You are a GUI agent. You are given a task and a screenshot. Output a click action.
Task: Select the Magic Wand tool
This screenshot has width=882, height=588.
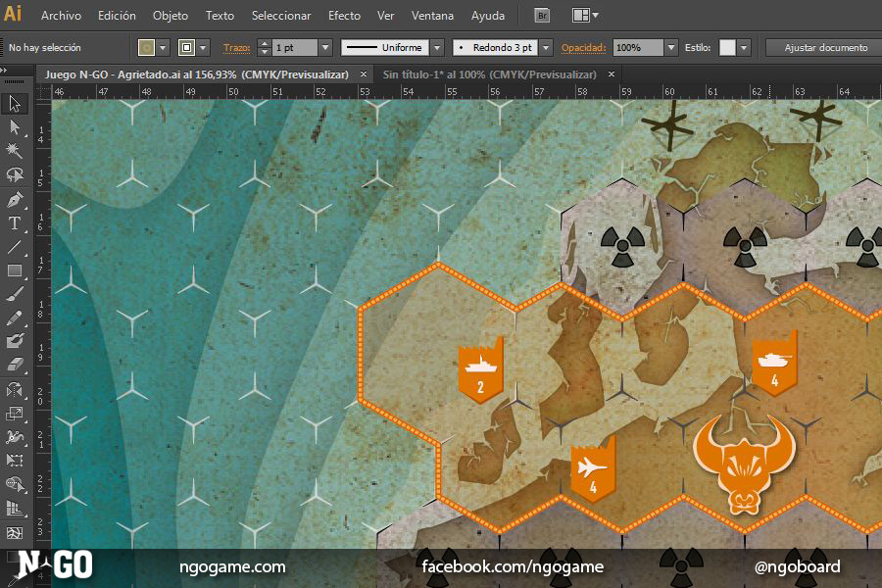[15, 151]
